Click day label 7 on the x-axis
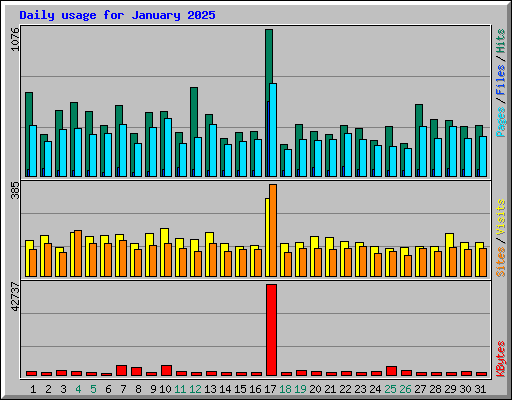 pos(123,389)
